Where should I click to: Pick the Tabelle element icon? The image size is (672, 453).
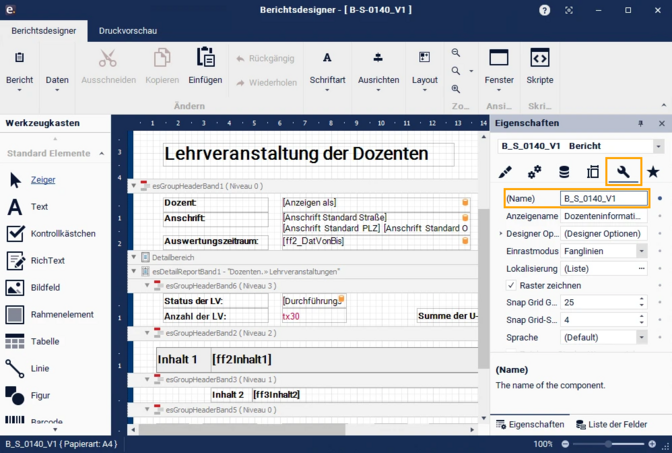(15, 342)
